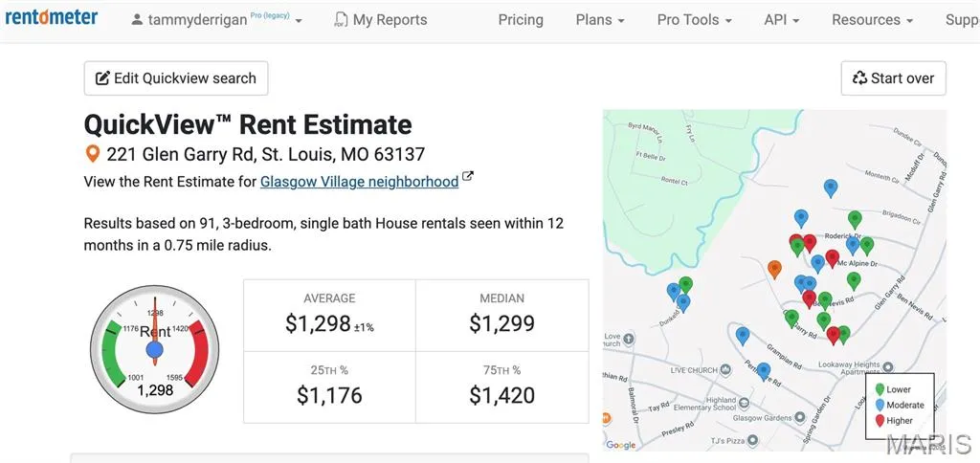Click the green pin near Brigadoon Dr

pyautogui.click(x=855, y=219)
